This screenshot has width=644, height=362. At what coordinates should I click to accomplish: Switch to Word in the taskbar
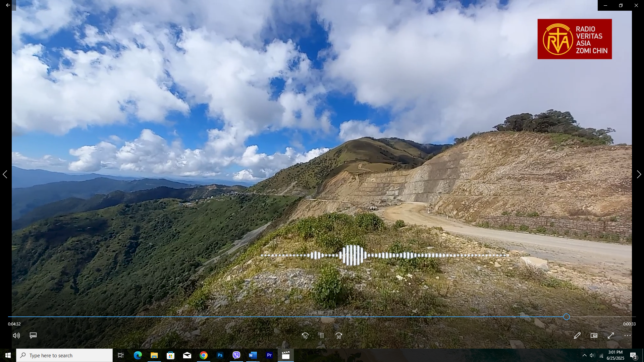[253, 355]
